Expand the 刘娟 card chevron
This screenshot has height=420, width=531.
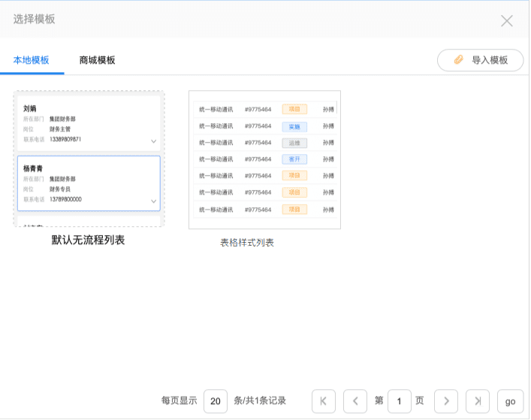pyautogui.click(x=153, y=141)
